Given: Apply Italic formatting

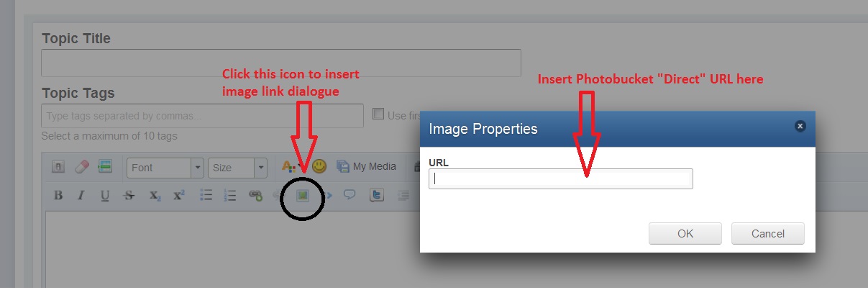Looking at the screenshot, I should pos(81,195).
